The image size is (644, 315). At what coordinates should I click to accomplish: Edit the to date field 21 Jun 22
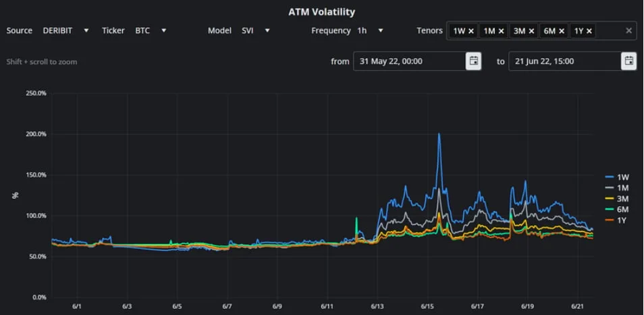565,62
